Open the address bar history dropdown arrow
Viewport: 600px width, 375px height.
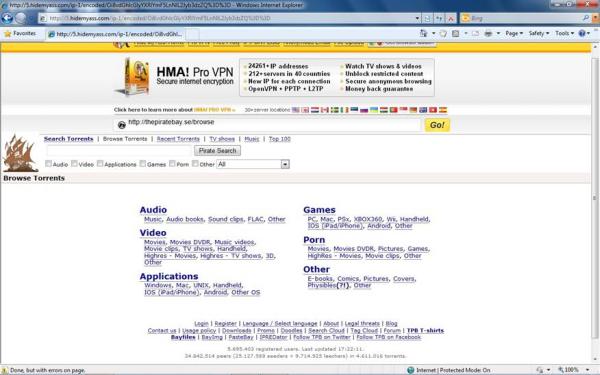417,18
